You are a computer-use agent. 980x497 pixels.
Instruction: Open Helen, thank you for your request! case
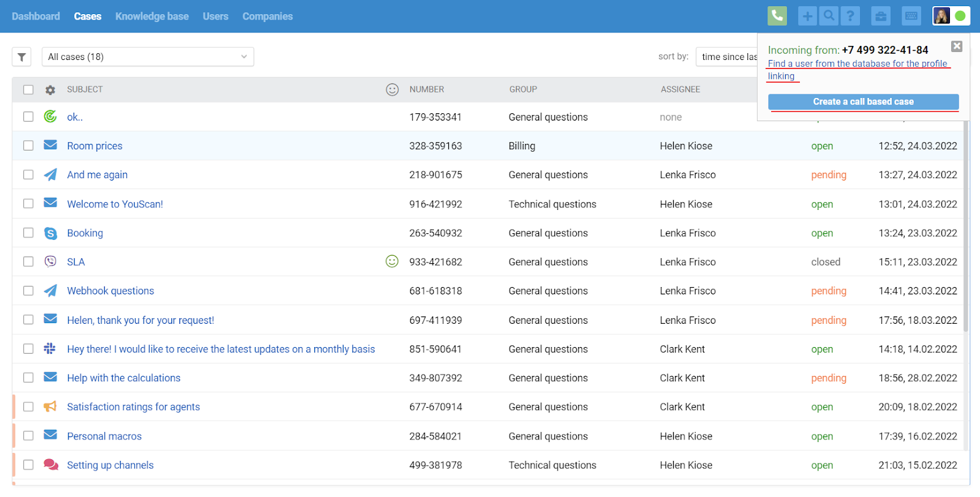pos(141,320)
